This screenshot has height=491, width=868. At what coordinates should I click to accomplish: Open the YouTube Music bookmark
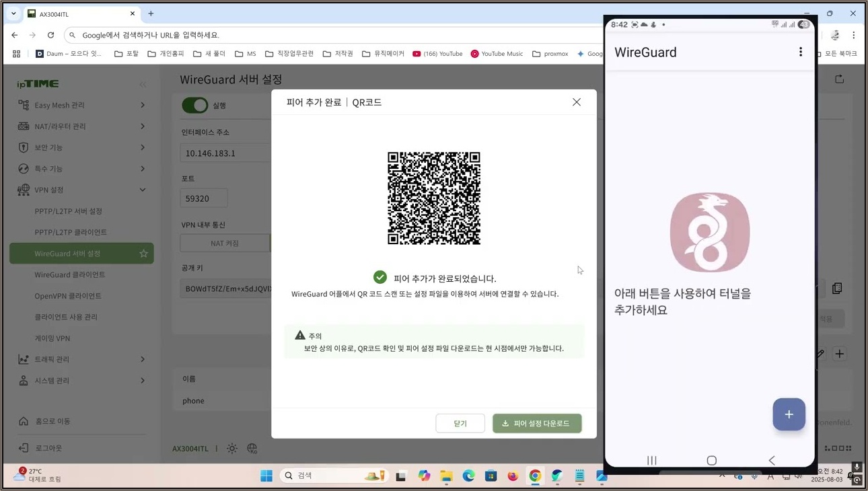(497, 54)
